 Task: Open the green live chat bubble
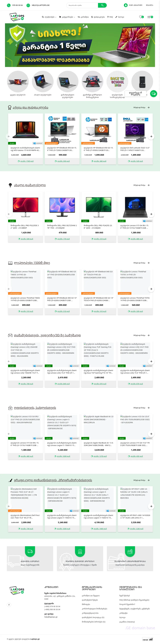coord(153,94)
